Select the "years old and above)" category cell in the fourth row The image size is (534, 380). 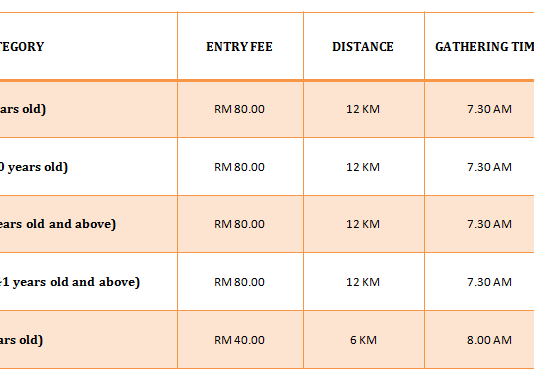tap(88, 282)
